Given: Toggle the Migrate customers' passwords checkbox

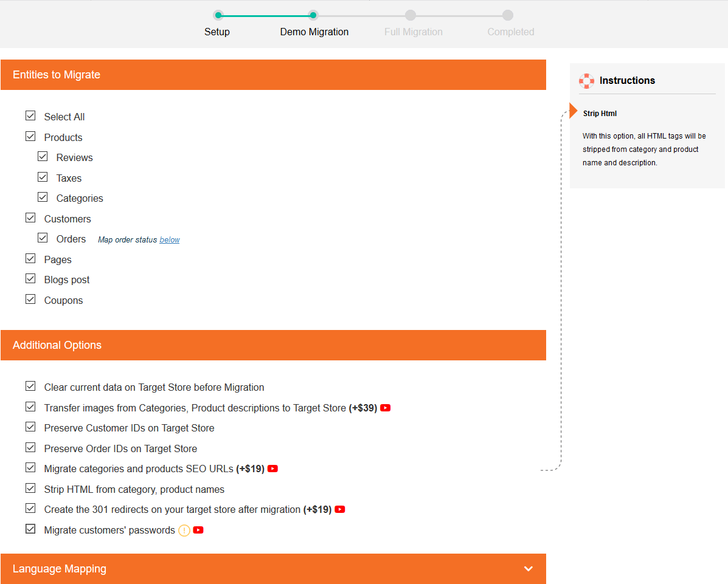Looking at the screenshot, I should point(30,529).
